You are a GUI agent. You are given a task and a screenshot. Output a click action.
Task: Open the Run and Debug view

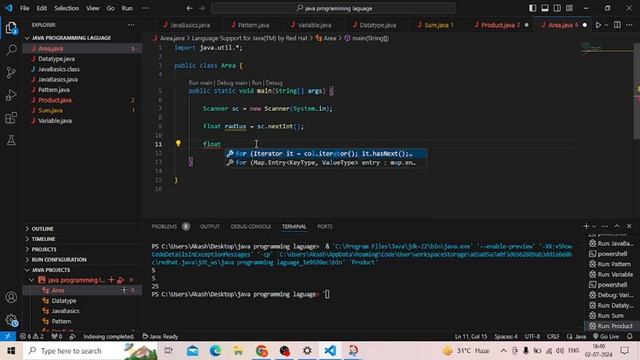tap(11, 95)
